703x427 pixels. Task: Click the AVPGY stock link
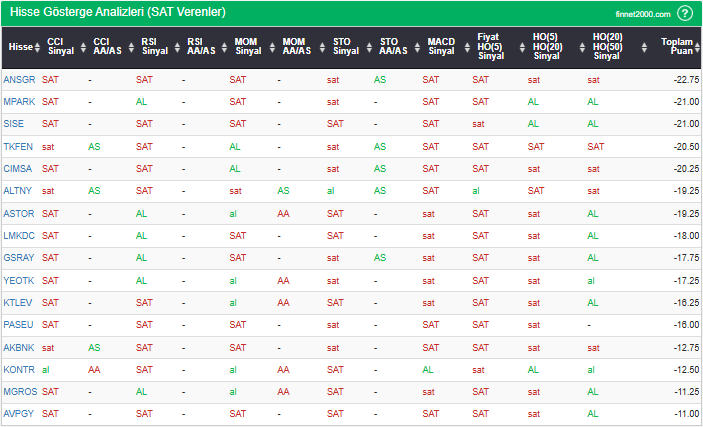coord(18,414)
